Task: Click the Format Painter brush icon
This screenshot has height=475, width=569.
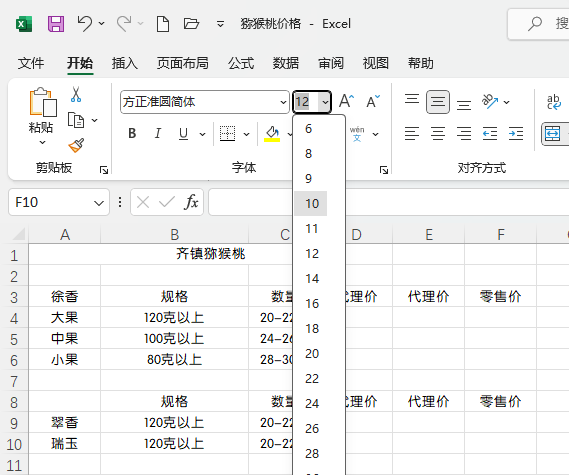Action: [x=77, y=146]
